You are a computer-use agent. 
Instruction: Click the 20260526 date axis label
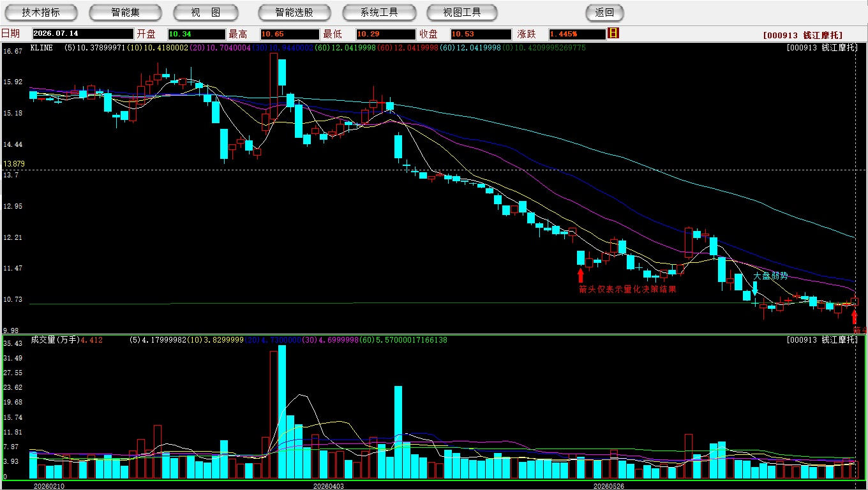coord(608,486)
